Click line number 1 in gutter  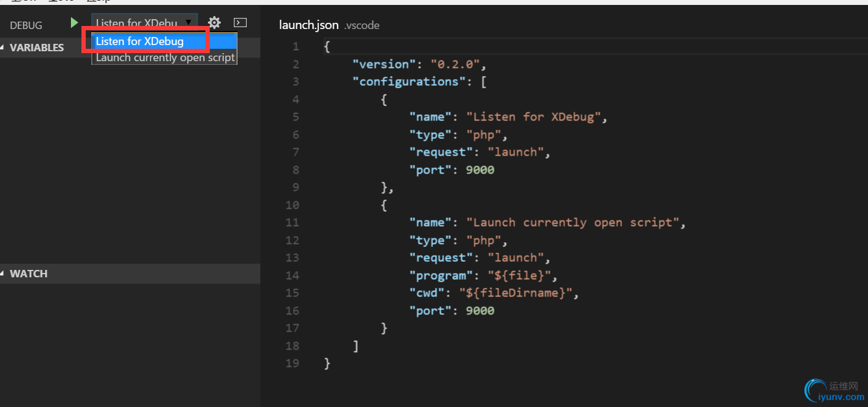(x=296, y=47)
